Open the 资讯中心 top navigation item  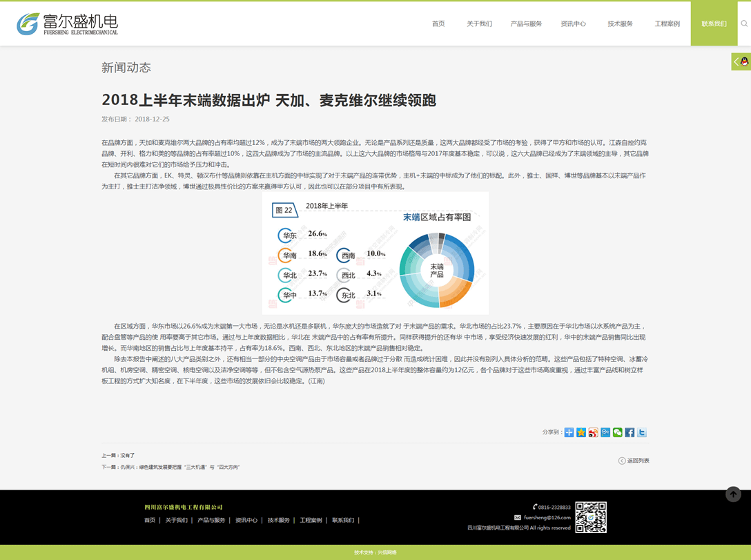[574, 23]
